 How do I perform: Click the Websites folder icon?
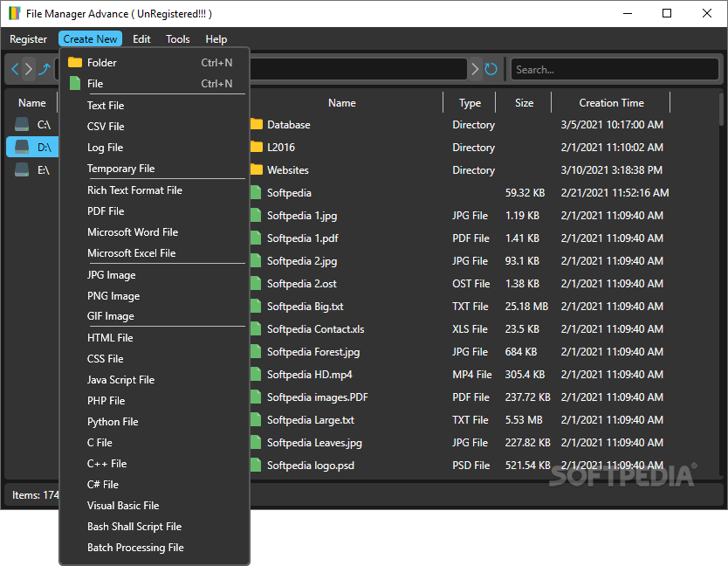[x=257, y=169]
